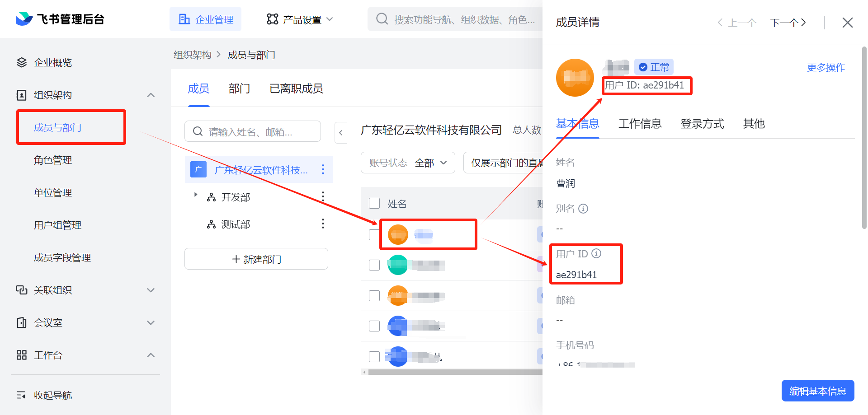Open 成员字段管理 in sidebar
This screenshot has height=415, width=868.
(x=62, y=257)
